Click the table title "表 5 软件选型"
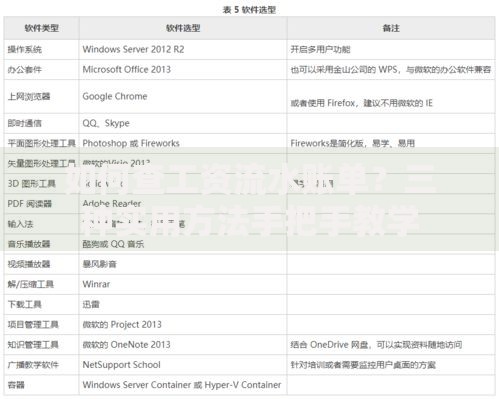 (249, 10)
